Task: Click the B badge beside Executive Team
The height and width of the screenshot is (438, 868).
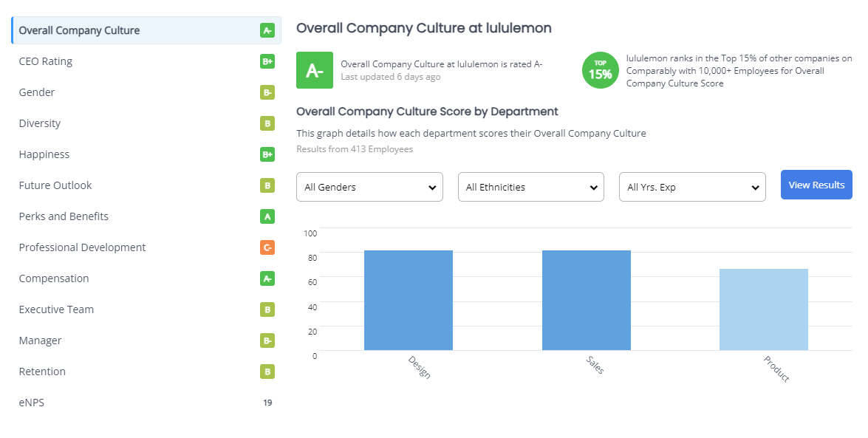Action: (267, 309)
